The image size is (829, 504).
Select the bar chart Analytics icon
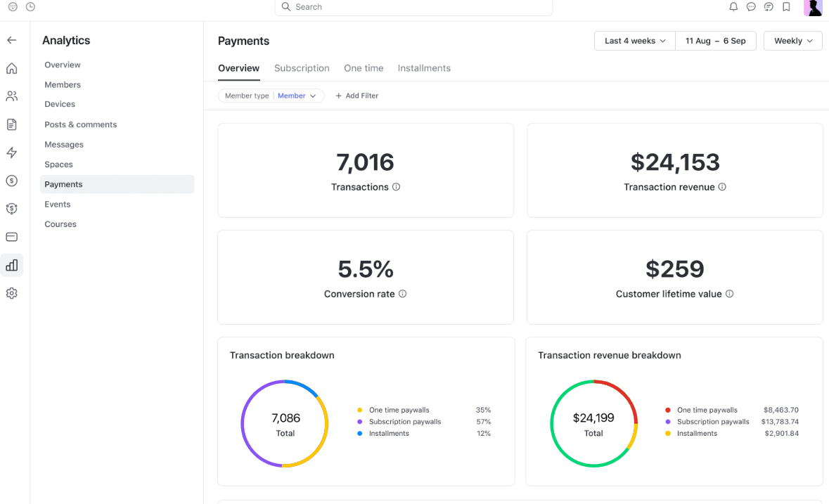click(x=12, y=265)
